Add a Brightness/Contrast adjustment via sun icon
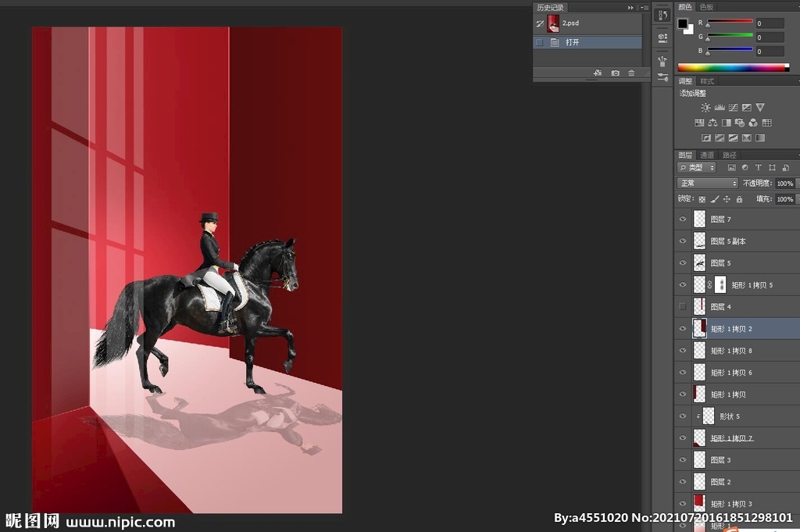 [706, 108]
